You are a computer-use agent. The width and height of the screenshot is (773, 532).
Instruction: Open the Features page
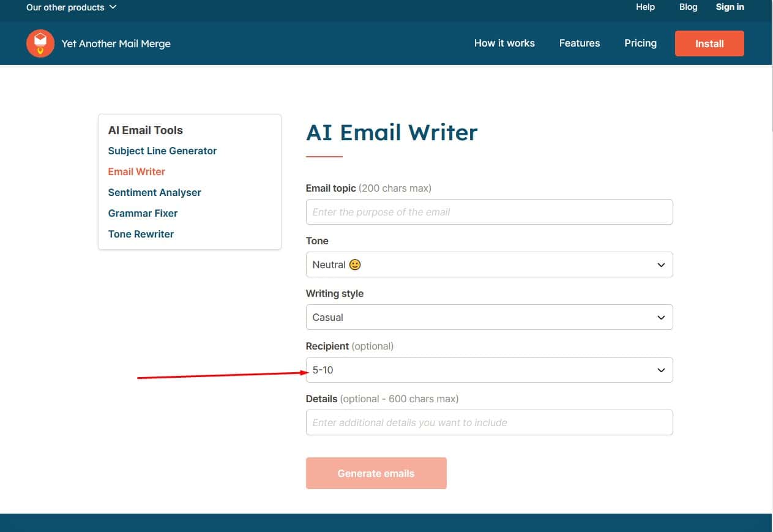579,43
